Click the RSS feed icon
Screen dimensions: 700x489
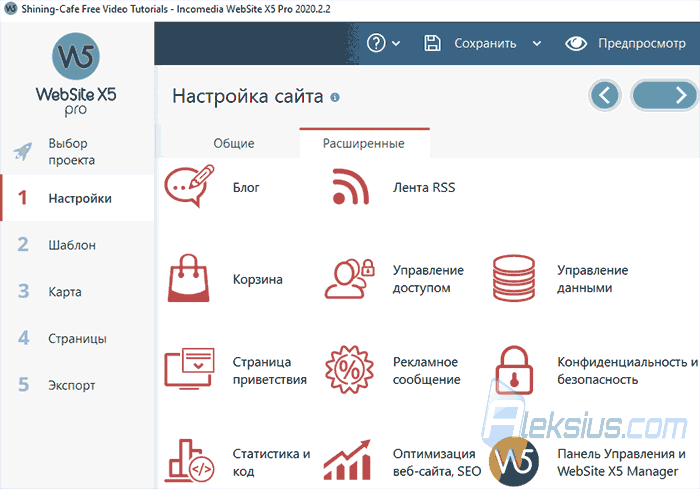(x=350, y=187)
